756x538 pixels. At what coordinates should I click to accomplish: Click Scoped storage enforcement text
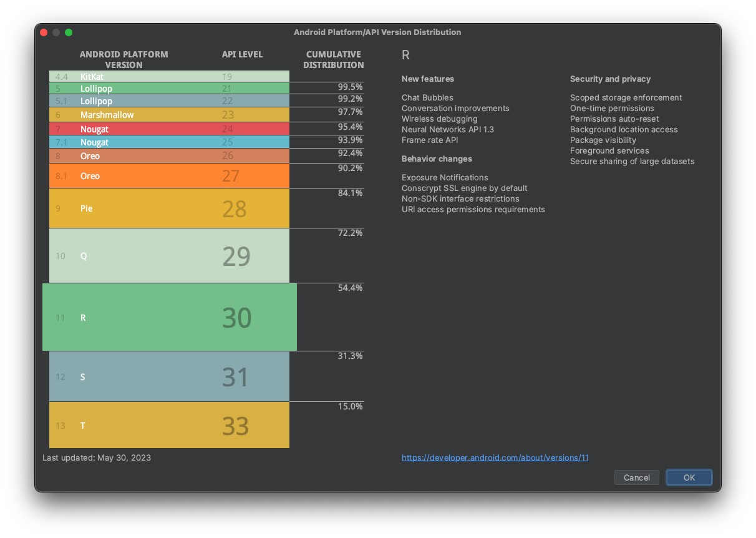(x=626, y=97)
